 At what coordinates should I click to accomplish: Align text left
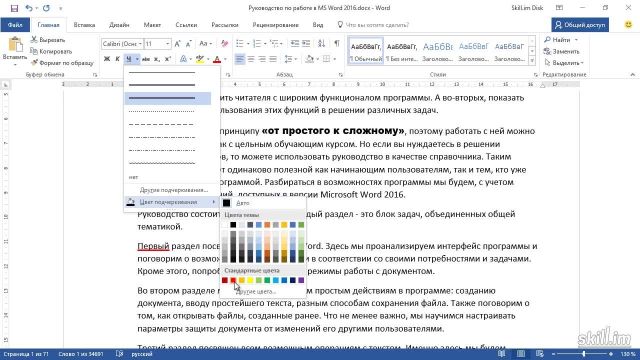click(x=240, y=59)
